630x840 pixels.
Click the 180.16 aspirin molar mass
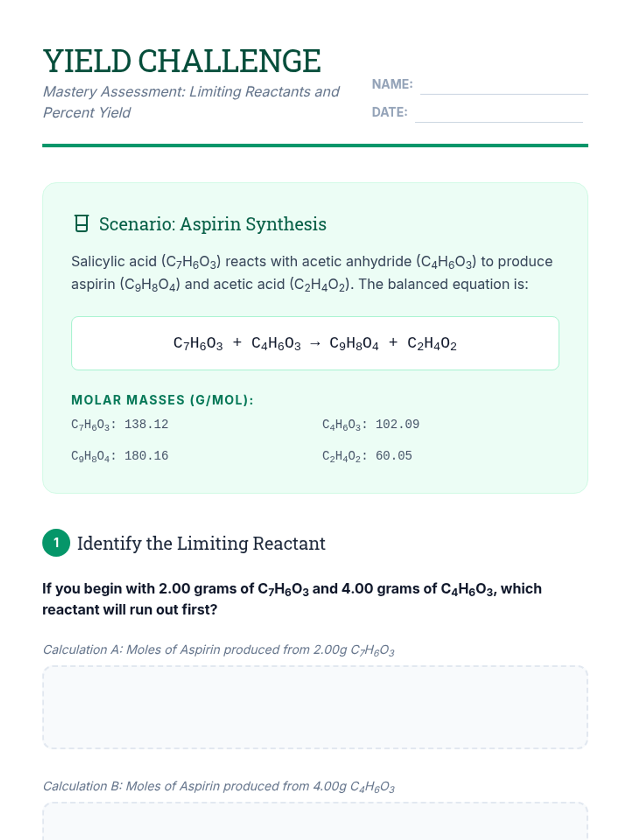(146, 456)
